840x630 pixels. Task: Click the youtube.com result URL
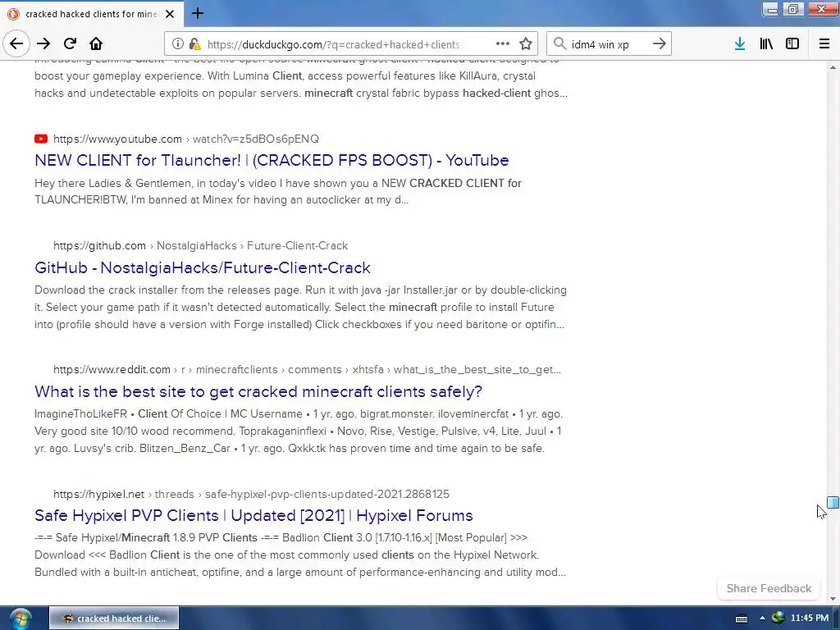(186, 139)
